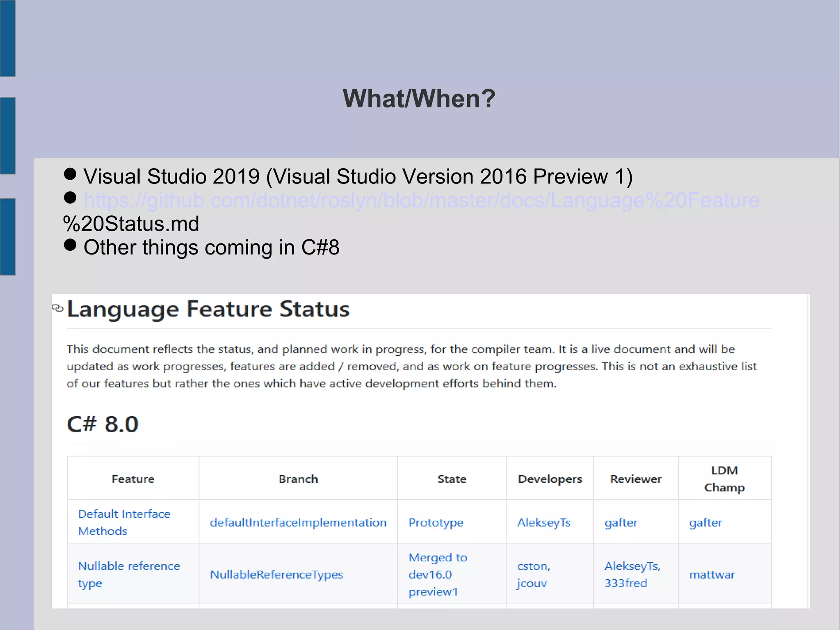This screenshot has height=630, width=840.
Task: Click the Other things coming in C#8 bullet
Action: tap(211, 247)
